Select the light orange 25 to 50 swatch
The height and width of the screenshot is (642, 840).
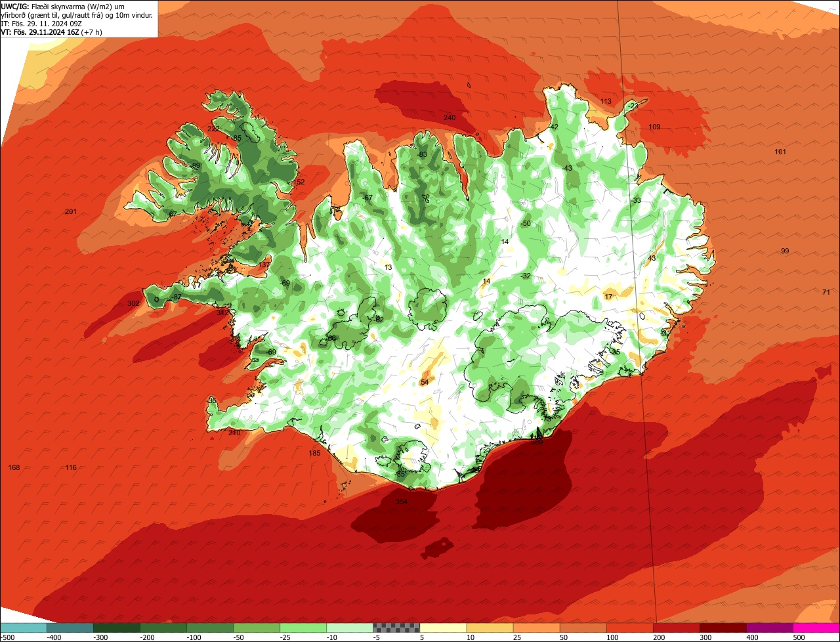[x=536, y=628]
